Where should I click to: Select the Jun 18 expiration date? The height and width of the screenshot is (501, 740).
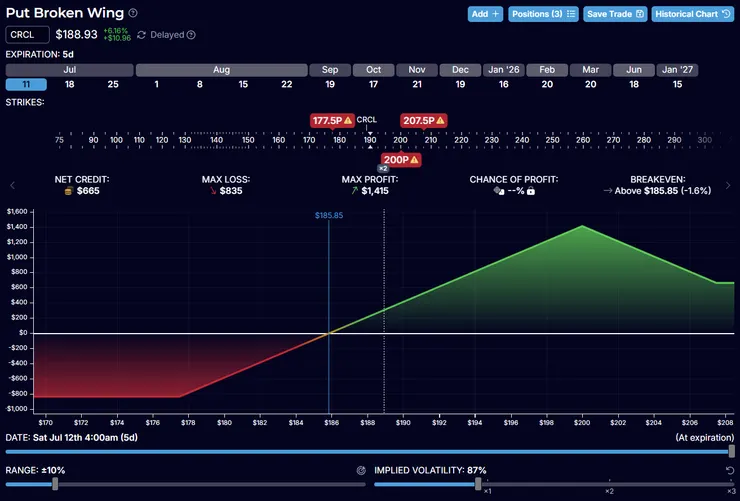click(x=634, y=84)
